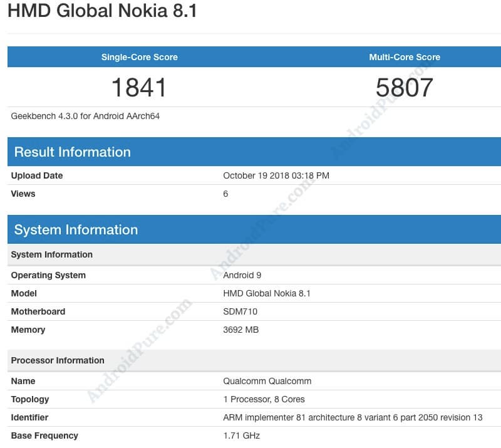The width and height of the screenshot is (501, 448).
Task: Click the Qualcomm Qualcomm processor name
Action: point(267,381)
